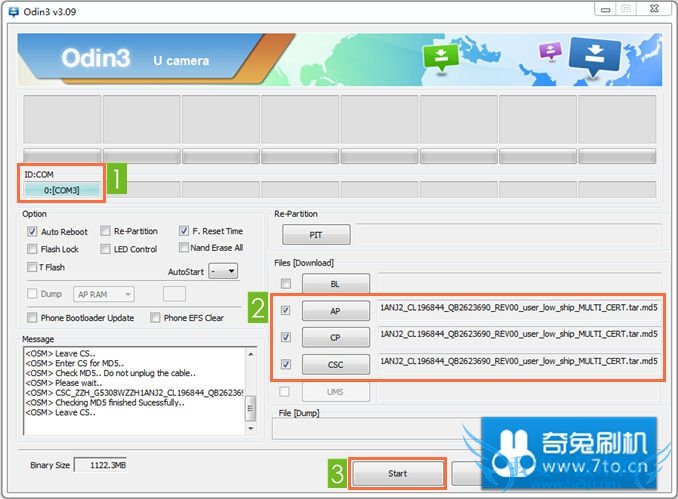Click the PIT button

pyautogui.click(x=316, y=235)
